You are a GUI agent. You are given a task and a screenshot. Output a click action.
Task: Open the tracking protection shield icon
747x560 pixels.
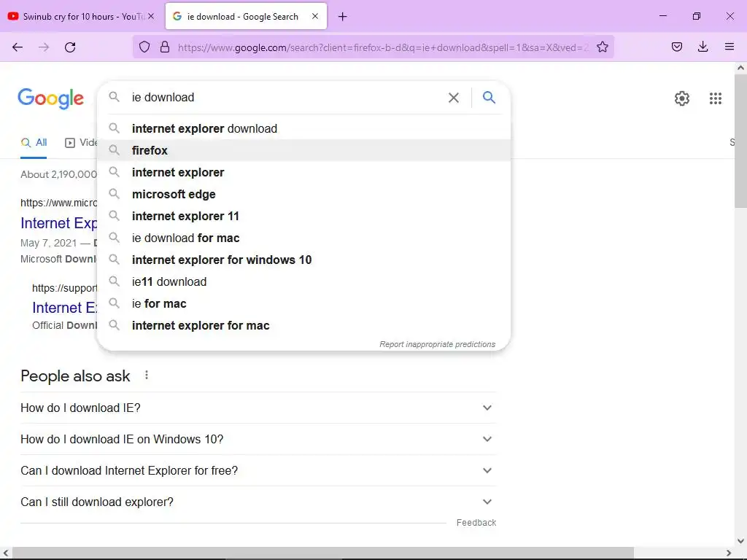click(144, 47)
